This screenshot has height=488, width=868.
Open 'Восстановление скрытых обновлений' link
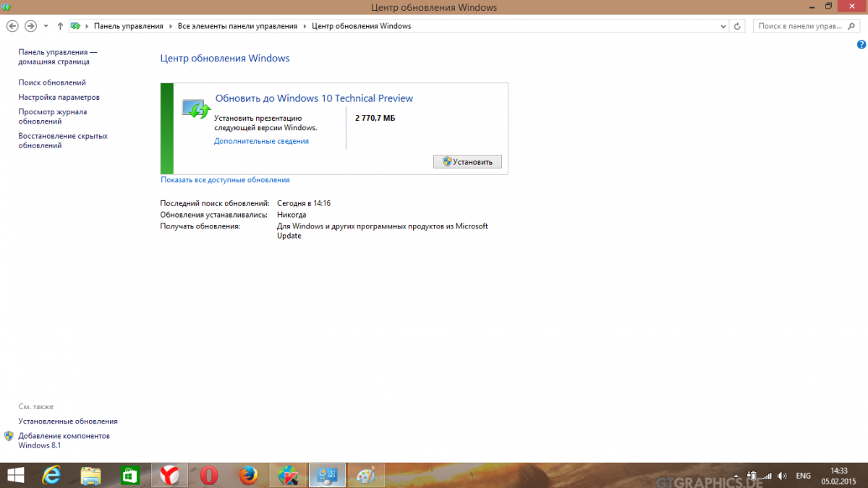tap(63, 141)
